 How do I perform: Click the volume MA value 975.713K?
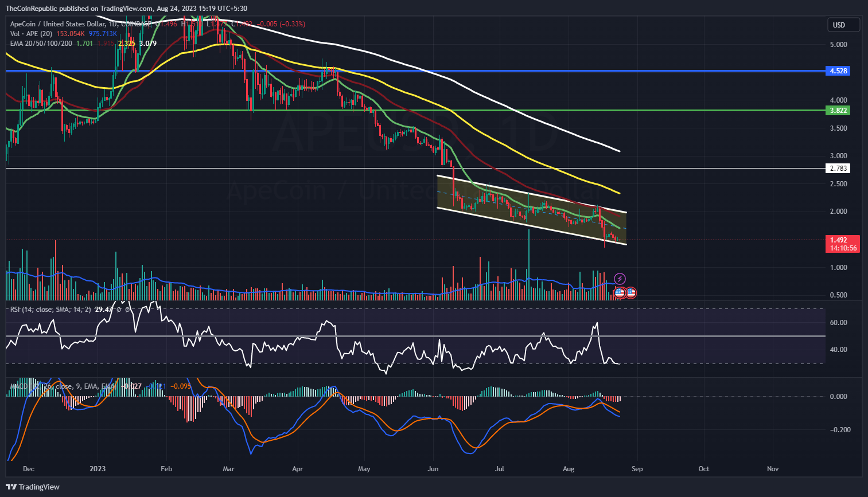(103, 34)
